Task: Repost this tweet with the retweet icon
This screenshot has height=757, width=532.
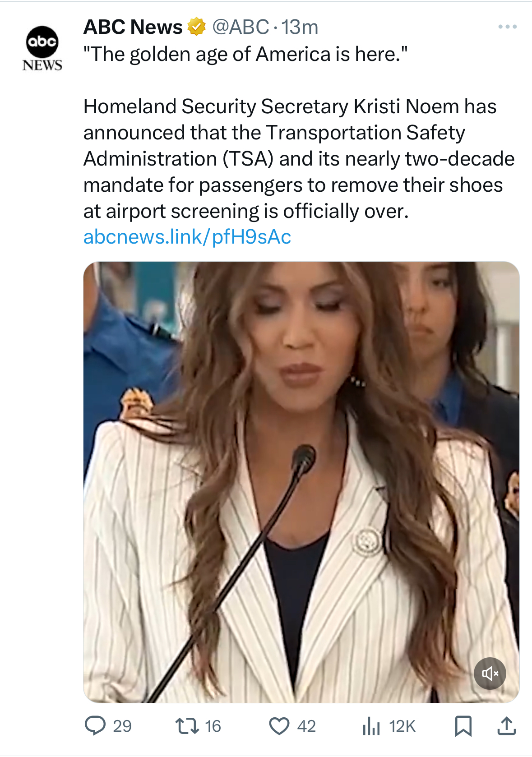Action: pos(187,726)
